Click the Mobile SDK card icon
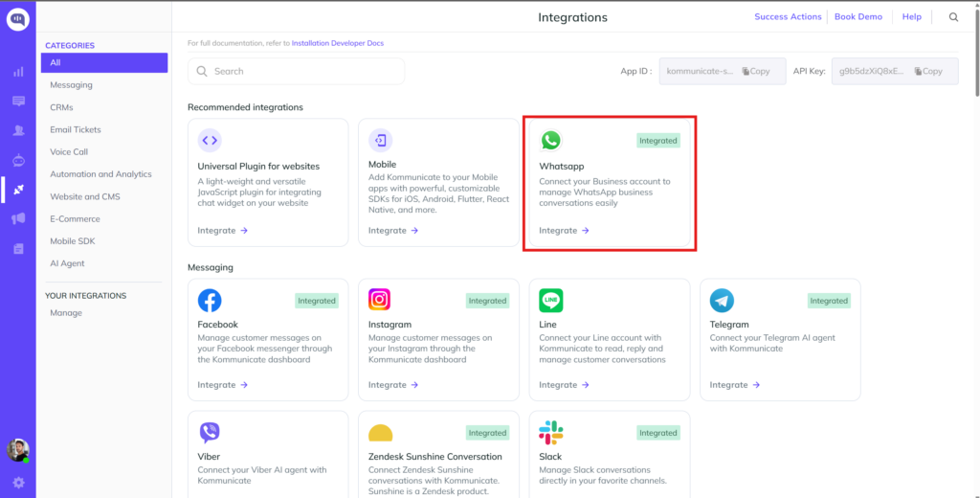980x498 pixels. tap(381, 140)
